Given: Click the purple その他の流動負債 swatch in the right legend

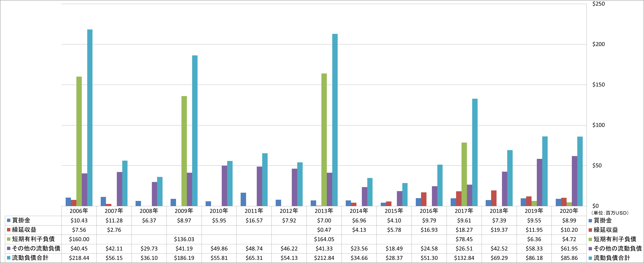Looking at the screenshot, I should [x=591, y=248].
